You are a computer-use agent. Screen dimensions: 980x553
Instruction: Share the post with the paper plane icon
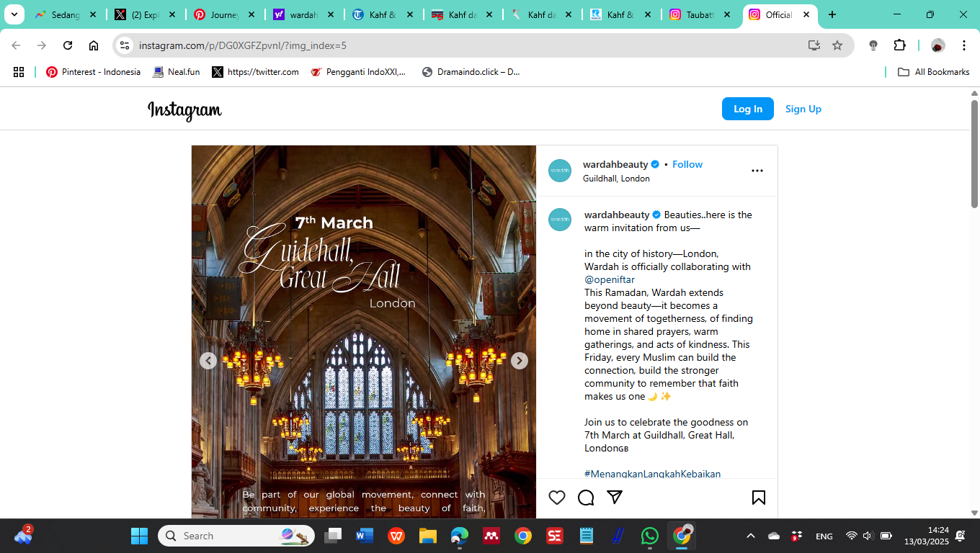(x=614, y=498)
